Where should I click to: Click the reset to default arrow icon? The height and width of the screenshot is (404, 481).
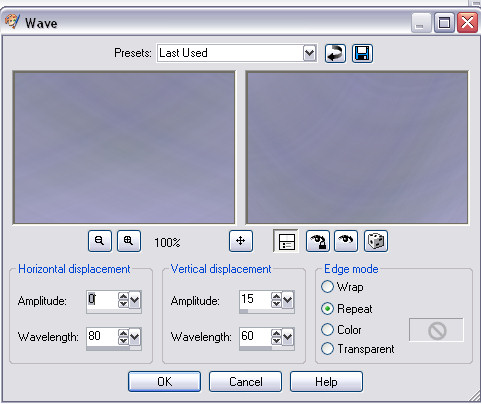(335, 53)
